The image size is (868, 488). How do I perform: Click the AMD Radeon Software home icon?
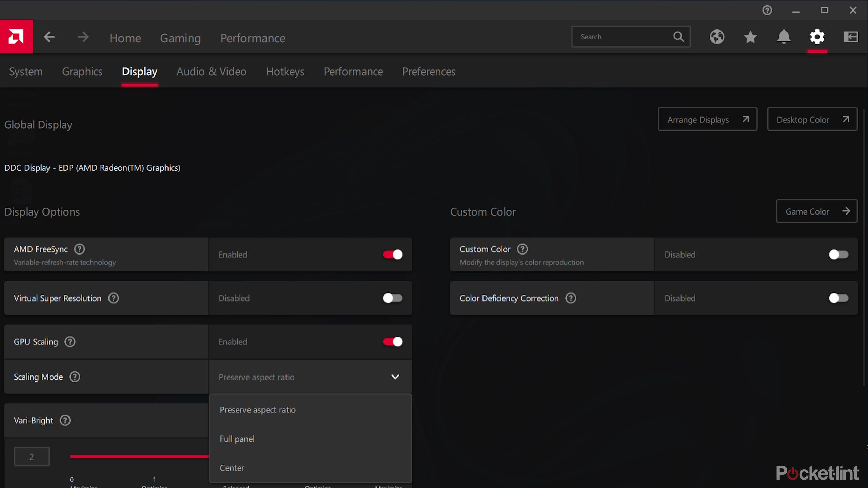click(x=16, y=36)
